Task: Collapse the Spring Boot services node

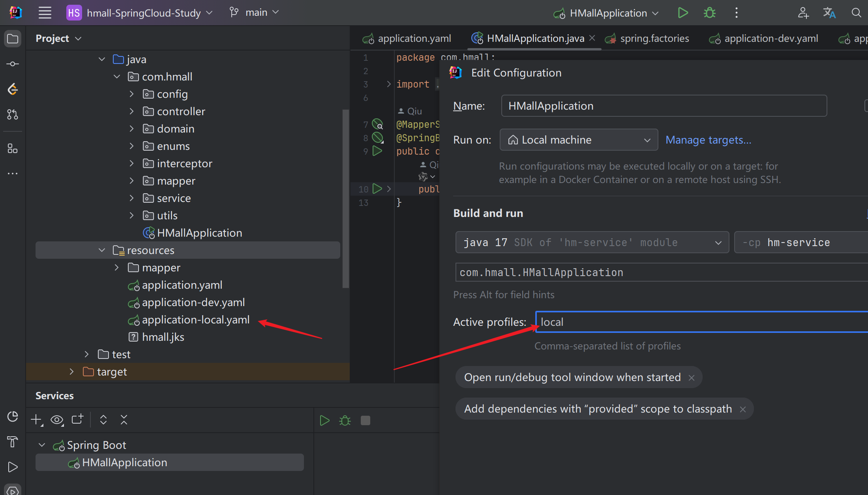Action: coord(42,445)
